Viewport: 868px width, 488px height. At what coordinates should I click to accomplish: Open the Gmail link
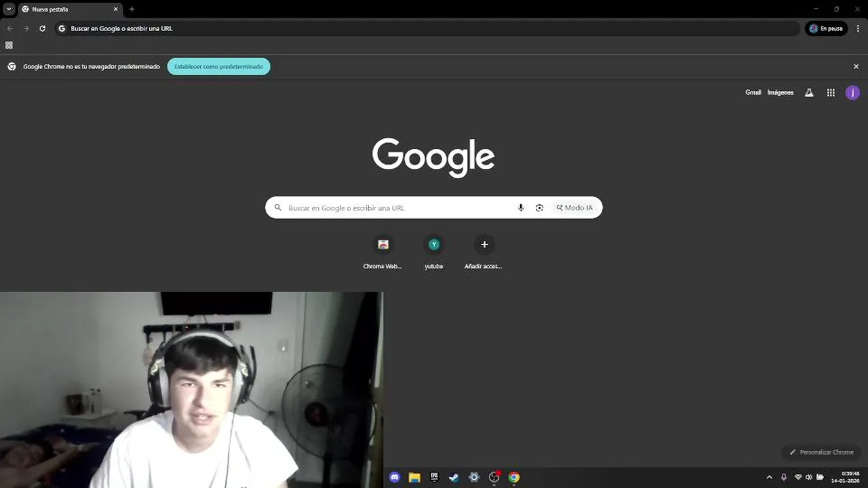pos(753,93)
